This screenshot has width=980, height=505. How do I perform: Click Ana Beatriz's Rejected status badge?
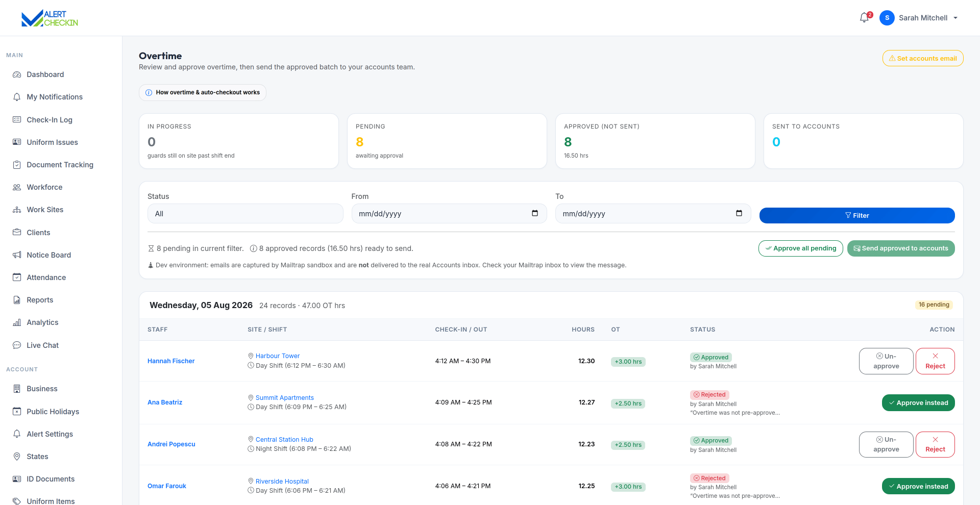(710, 395)
